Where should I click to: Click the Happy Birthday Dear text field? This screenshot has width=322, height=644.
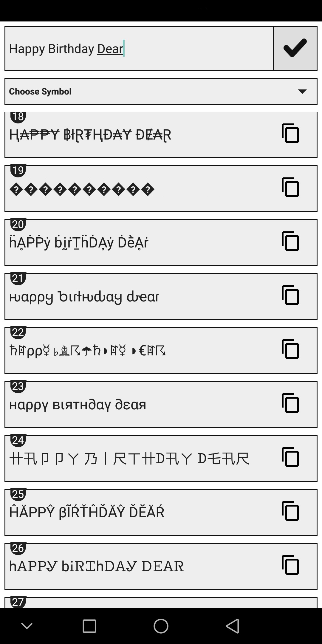click(139, 48)
